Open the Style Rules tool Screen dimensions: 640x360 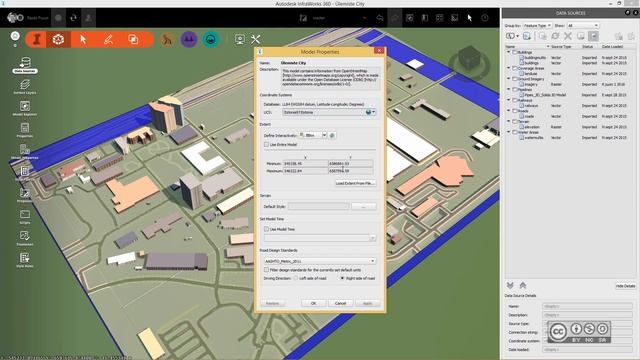pyautogui.click(x=25, y=260)
